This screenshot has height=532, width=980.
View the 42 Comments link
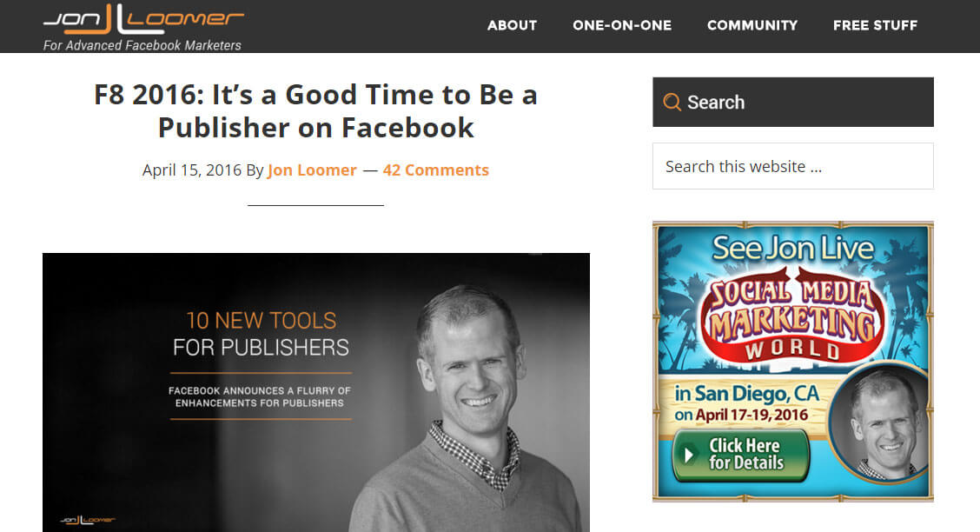pyautogui.click(x=435, y=170)
